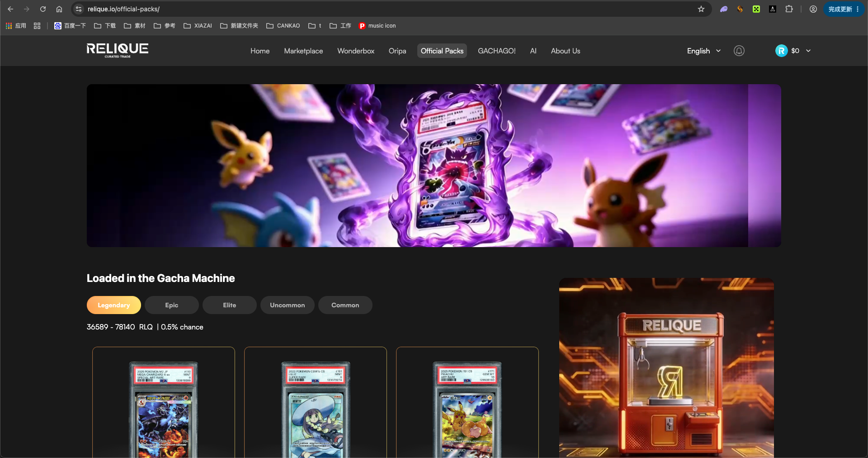
Task: Switch to Epic rarity filter
Action: pyautogui.click(x=172, y=305)
